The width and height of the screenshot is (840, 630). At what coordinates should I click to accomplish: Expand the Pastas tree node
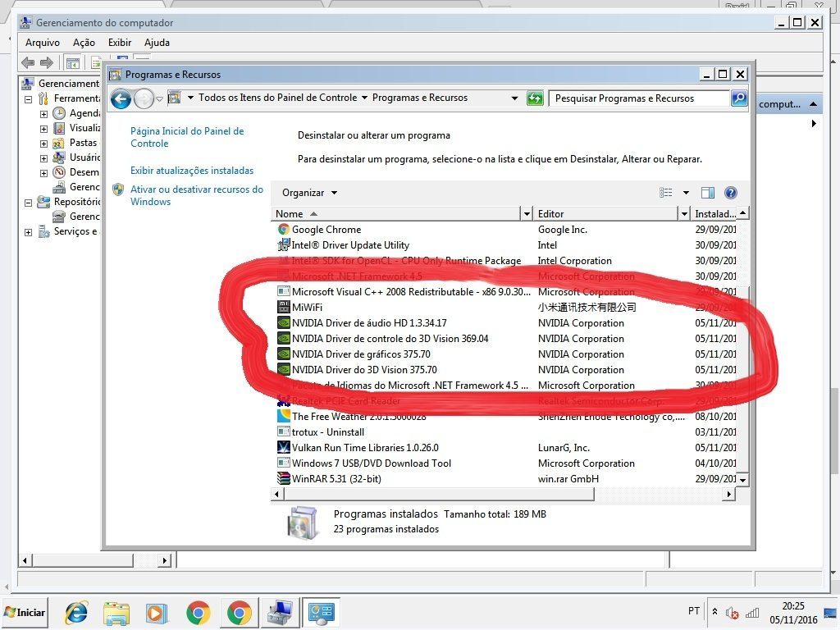click(44, 144)
